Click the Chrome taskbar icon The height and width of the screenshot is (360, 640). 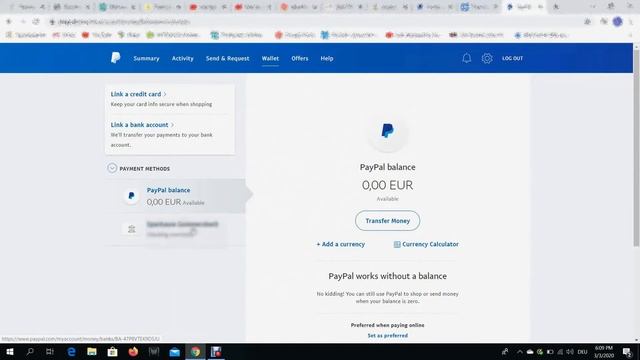click(196, 351)
